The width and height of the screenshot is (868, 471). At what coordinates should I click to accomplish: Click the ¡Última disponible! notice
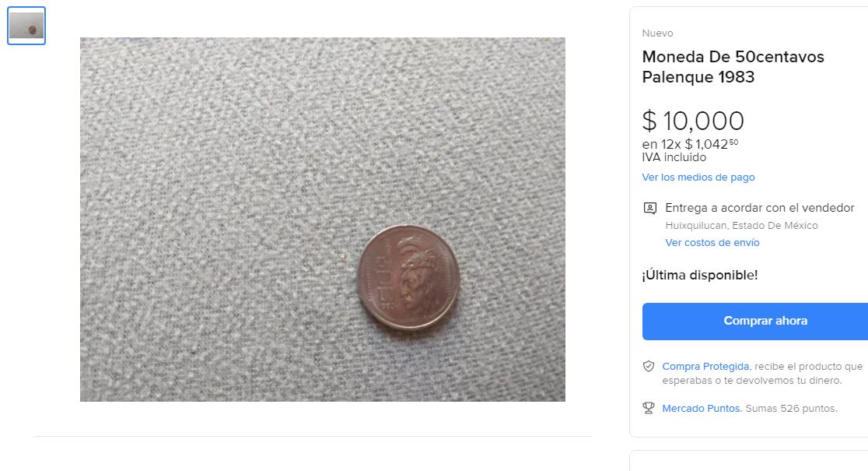[699, 275]
